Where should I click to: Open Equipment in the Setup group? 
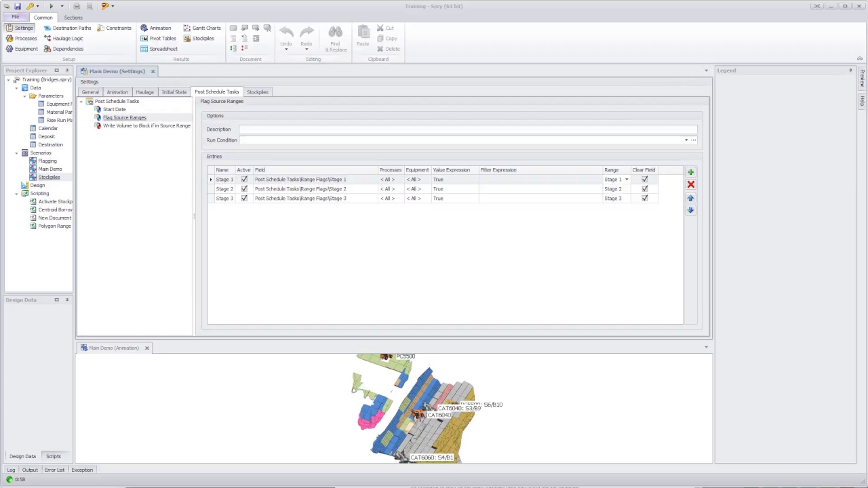point(22,49)
